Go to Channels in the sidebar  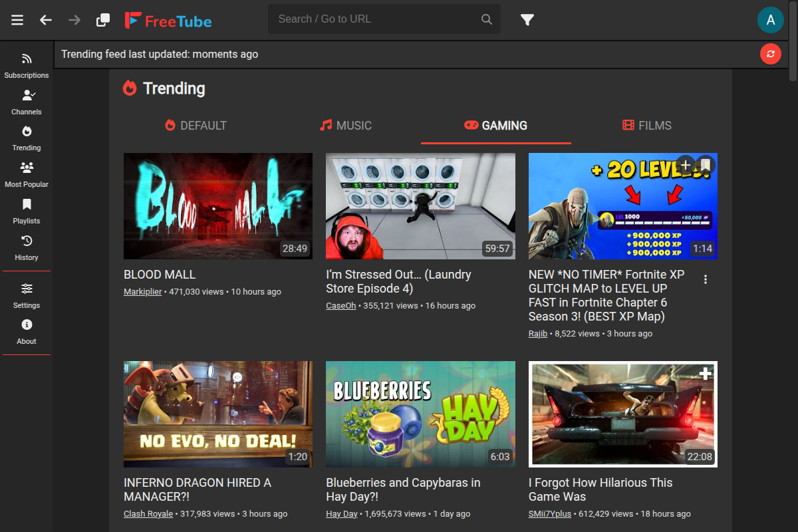[x=27, y=102]
